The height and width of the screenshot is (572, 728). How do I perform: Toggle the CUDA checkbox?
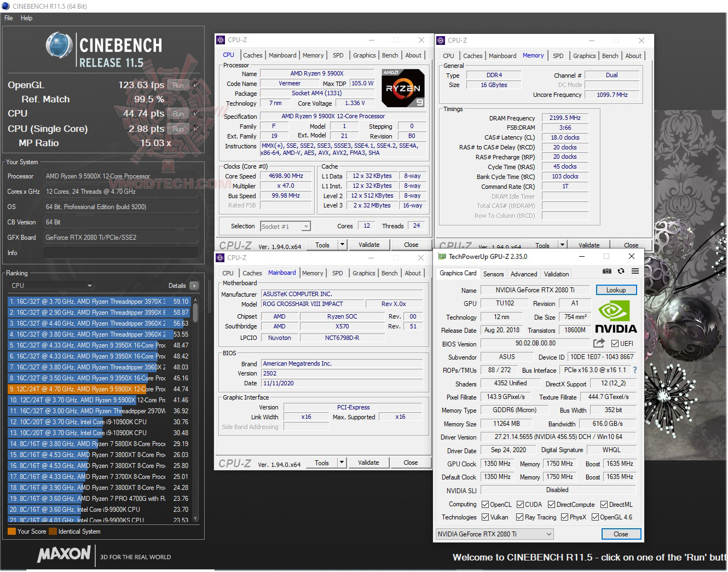[x=520, y=505]
